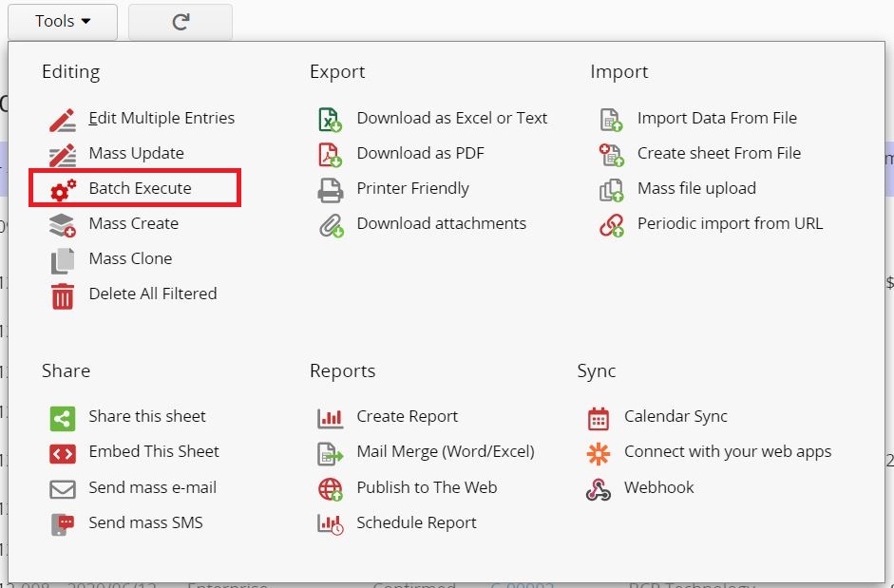894x588 pixels.
Task: Click Schedule Report
Action: (417, 522)
